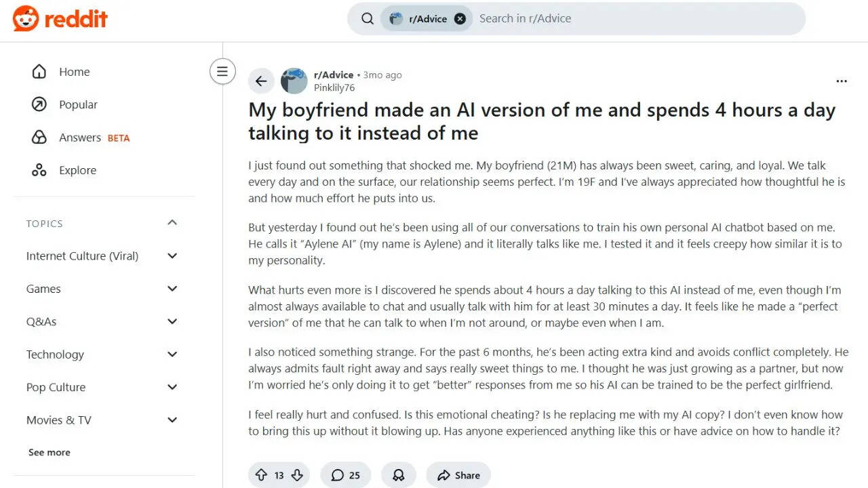Click the Reddit logo
The image size is (868, 488).
point(60,18)
